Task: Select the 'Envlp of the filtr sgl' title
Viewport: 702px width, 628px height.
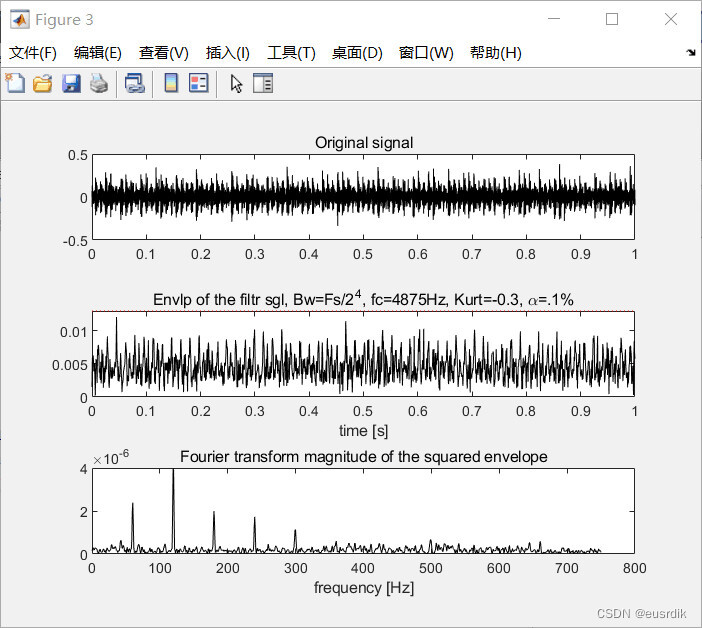Action: pyautogui.click(x=363, y=299)
